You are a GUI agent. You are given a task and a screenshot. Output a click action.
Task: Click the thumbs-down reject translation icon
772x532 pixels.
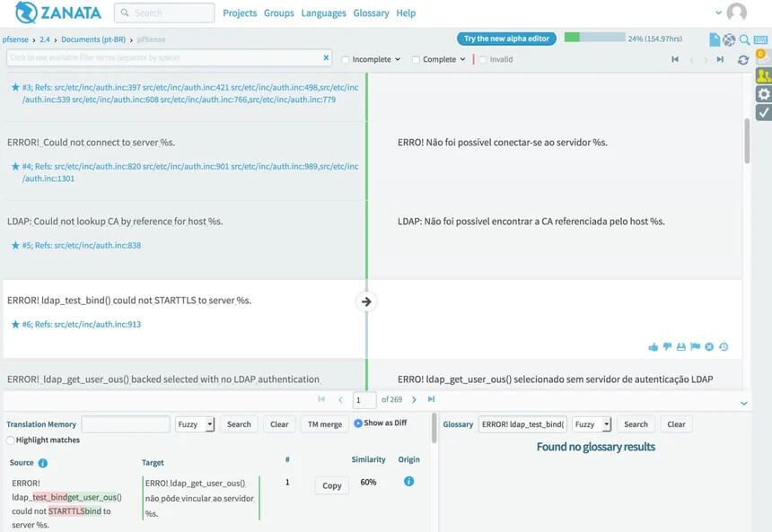point(667,347)
